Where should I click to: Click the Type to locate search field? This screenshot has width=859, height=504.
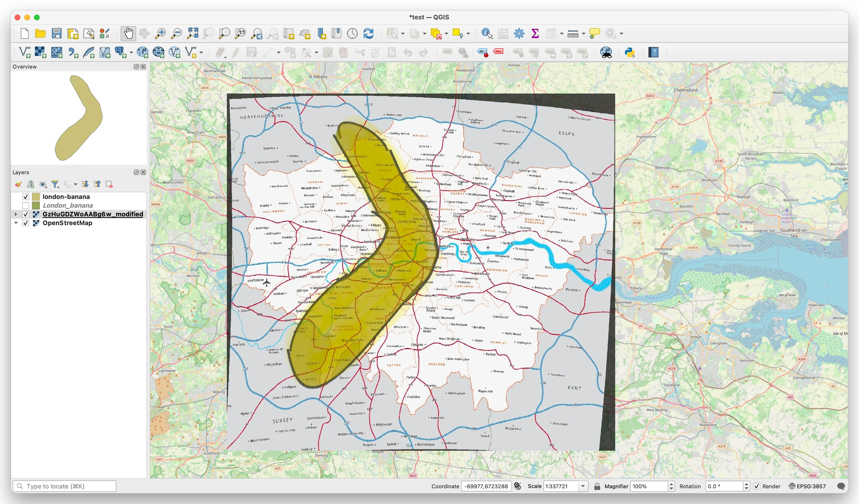point(65,486)
